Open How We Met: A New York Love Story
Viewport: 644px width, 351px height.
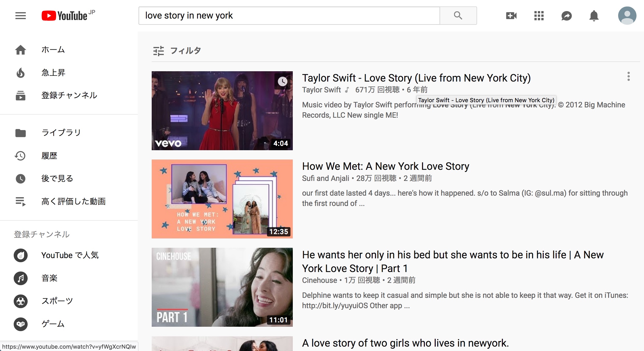(386, 166)
